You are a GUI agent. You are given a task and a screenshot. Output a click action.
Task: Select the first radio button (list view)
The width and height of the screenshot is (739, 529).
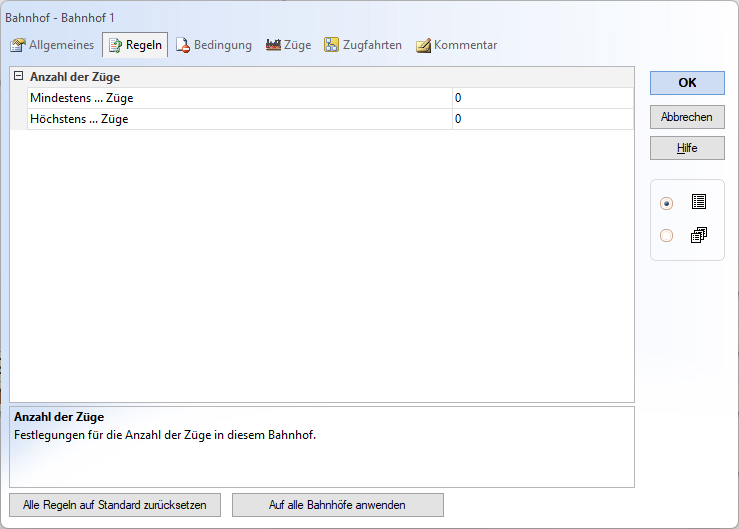pos(667,203)
